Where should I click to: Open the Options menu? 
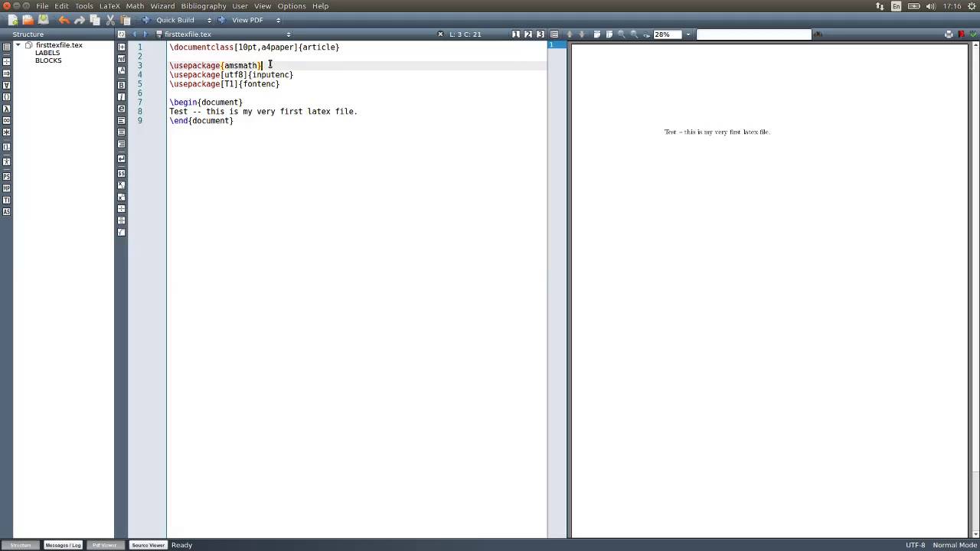coord(292,6)
